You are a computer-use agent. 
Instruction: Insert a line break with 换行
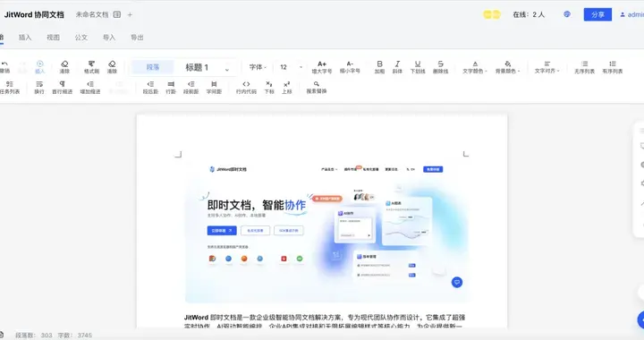(39, 88)
